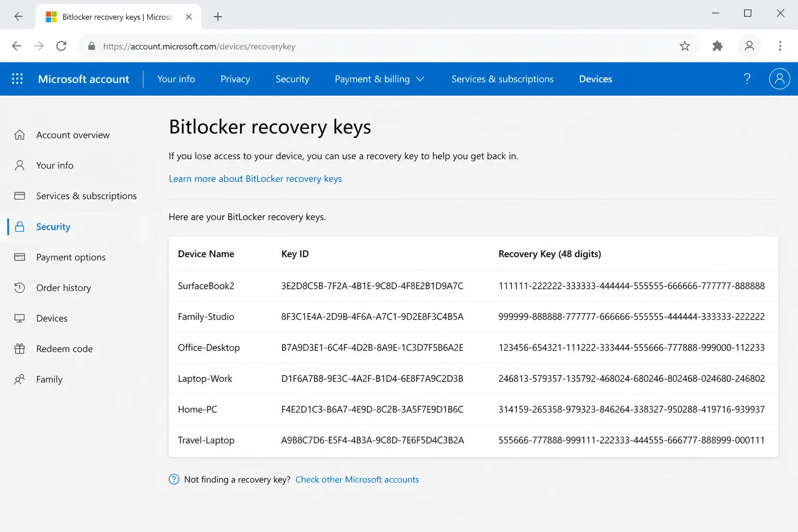Image resolution: width=798 pixels, height=532 pixels.
Task: Open the browser three-dot menu
Action: pyautogui.click(x=780, y=46)
